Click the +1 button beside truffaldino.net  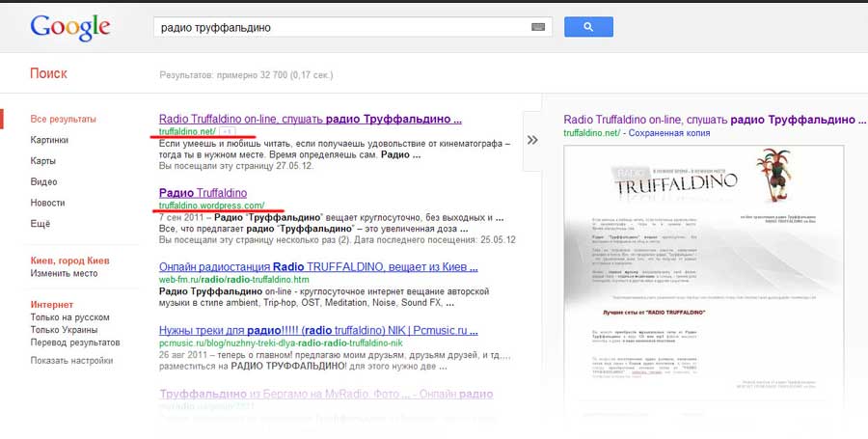[x=227, y=131]
